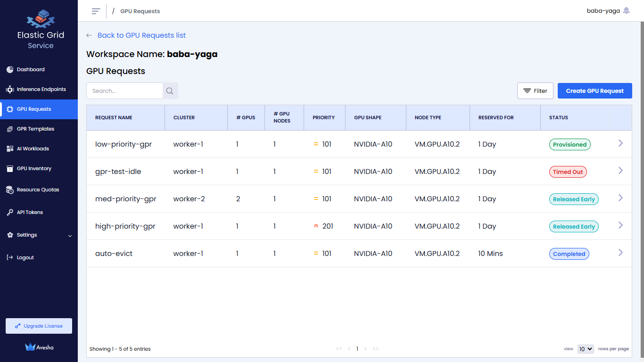Screen dimensions: 644x362
Task: Open the rows per page dropdown
Action: [585, 349]
